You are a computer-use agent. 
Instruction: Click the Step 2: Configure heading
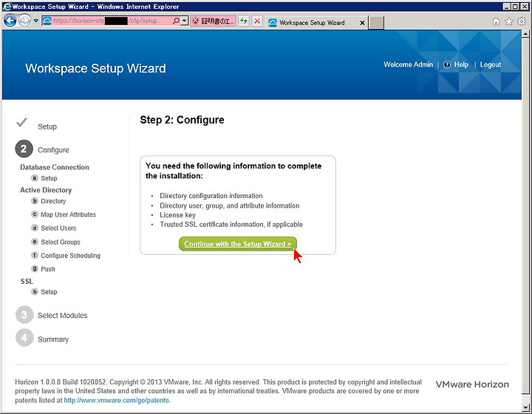click(x=183, y=120)
